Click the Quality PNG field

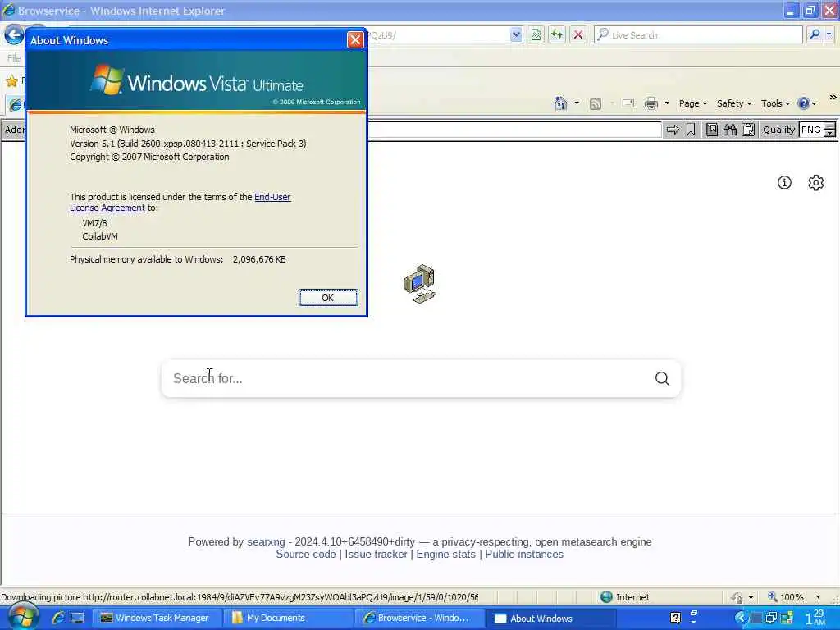(811, 130)
